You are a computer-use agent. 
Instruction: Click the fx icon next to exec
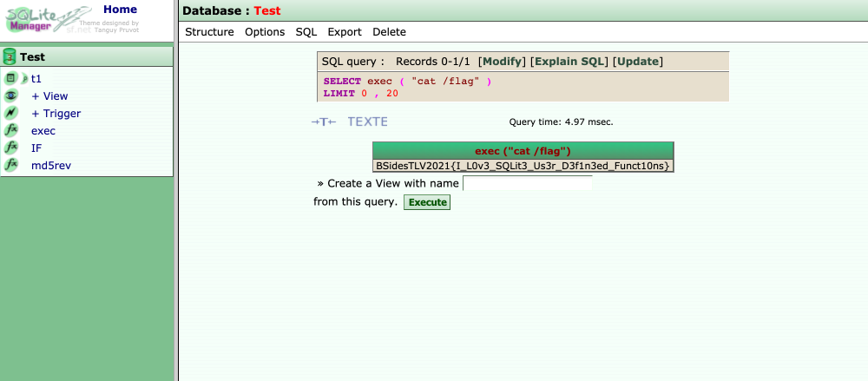(x=11, y=131)
